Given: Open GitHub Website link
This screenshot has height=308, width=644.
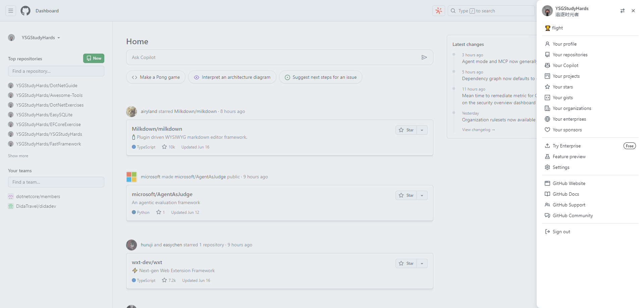Looking at the screenshot, I should coord(590,183).
